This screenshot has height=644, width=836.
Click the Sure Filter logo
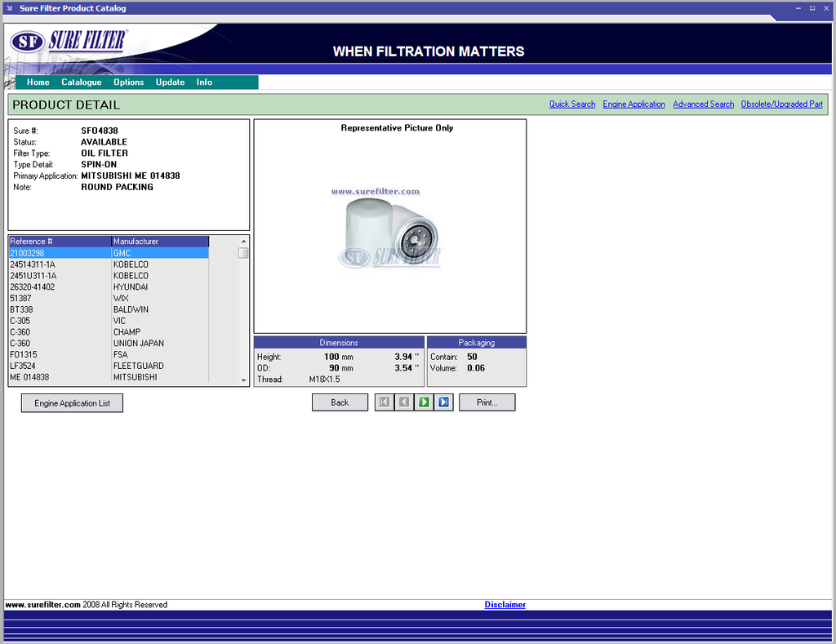(x=68, y=41)
